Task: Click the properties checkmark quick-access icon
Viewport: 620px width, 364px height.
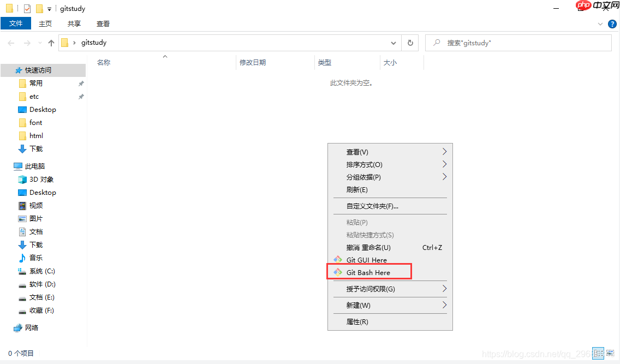Action: 27,8
